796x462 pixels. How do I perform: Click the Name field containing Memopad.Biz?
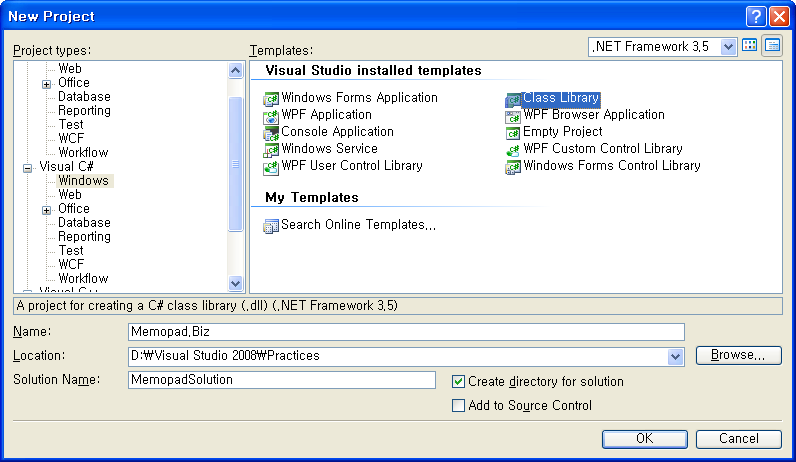(406, 332)
